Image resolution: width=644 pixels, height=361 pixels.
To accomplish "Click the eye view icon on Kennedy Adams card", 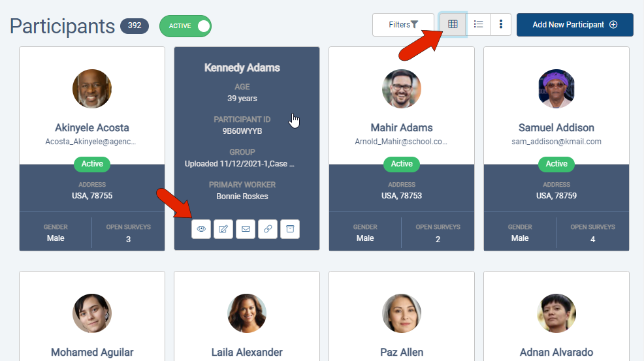I will (201, 228).
